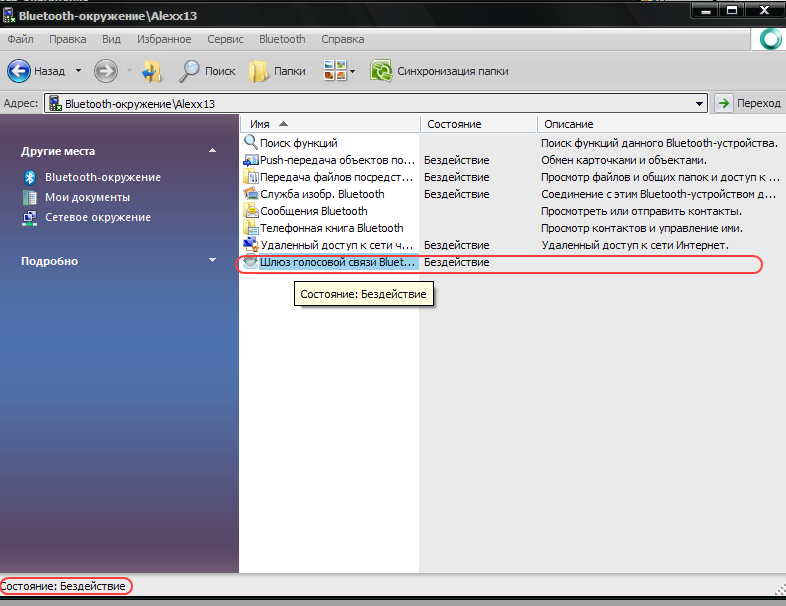The height and width of the screenshot is (606, 786).
Task: Expand the Details panel section
Action: click(x=212, y=261)
